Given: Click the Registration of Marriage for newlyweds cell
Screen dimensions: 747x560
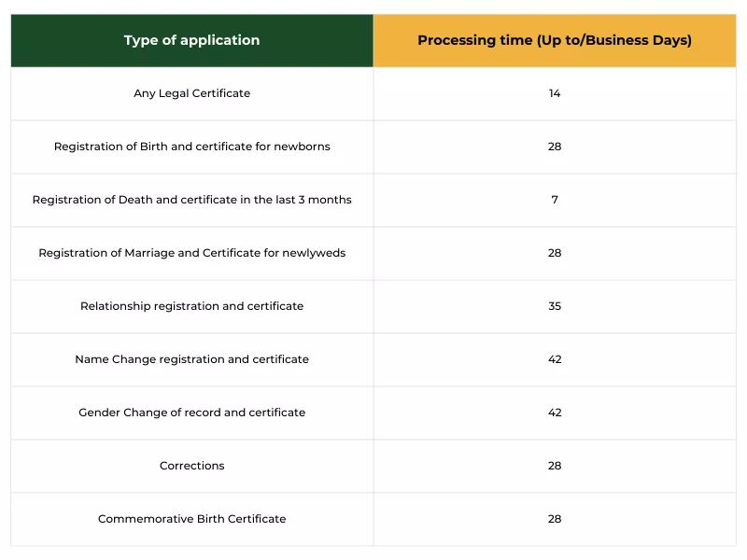Looking at the screenshot, I should 191,253.
